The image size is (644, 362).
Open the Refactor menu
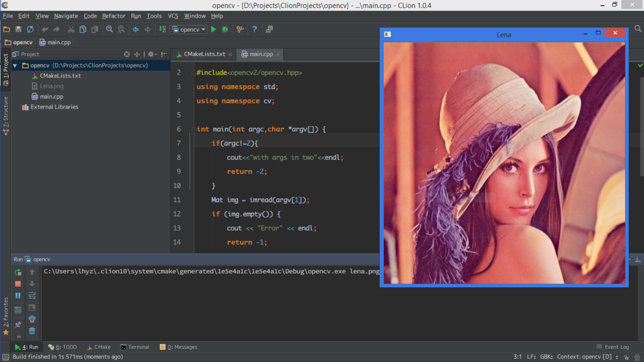tap(114, 16)
